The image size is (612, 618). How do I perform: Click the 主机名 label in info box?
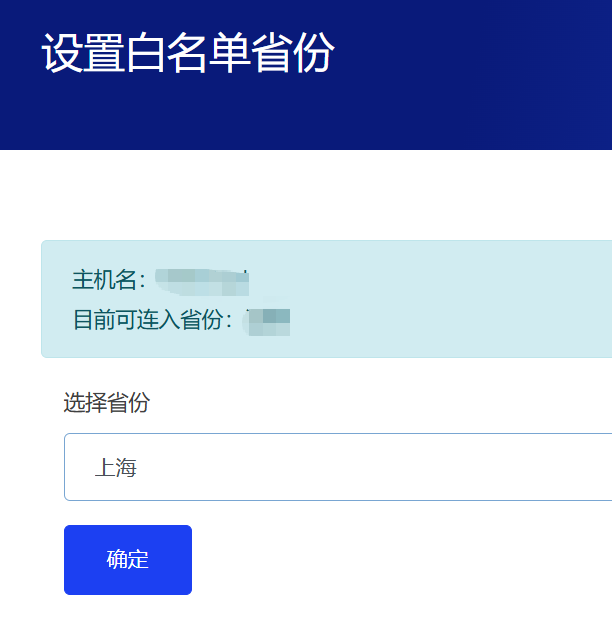tap(108, 280)
